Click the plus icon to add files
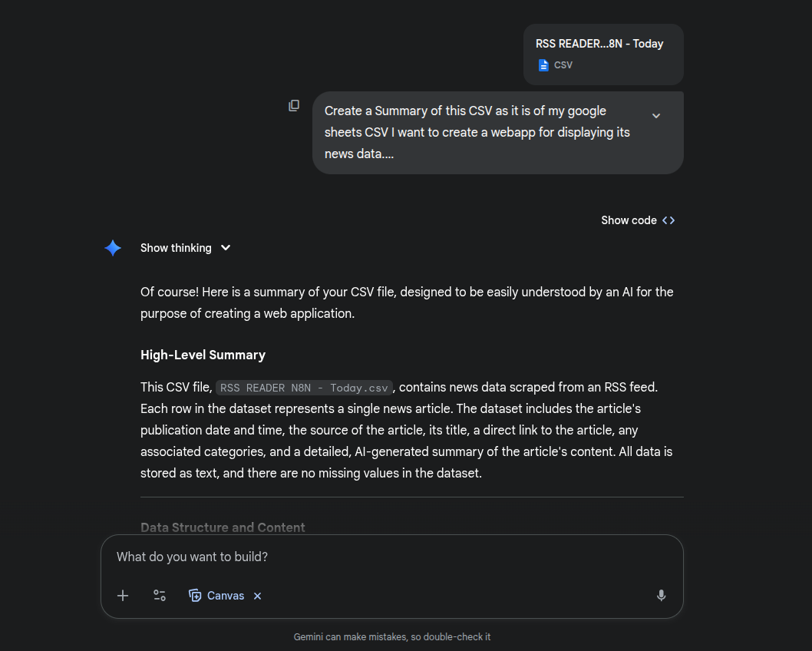This screenshot has height=651, width=812. [123, 596]
